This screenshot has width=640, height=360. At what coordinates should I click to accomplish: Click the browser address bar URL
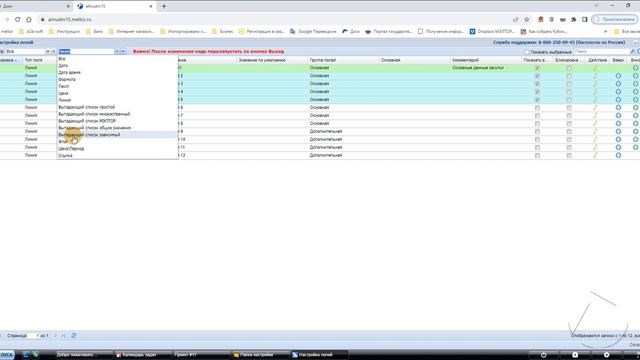click(x=70, y=19)
